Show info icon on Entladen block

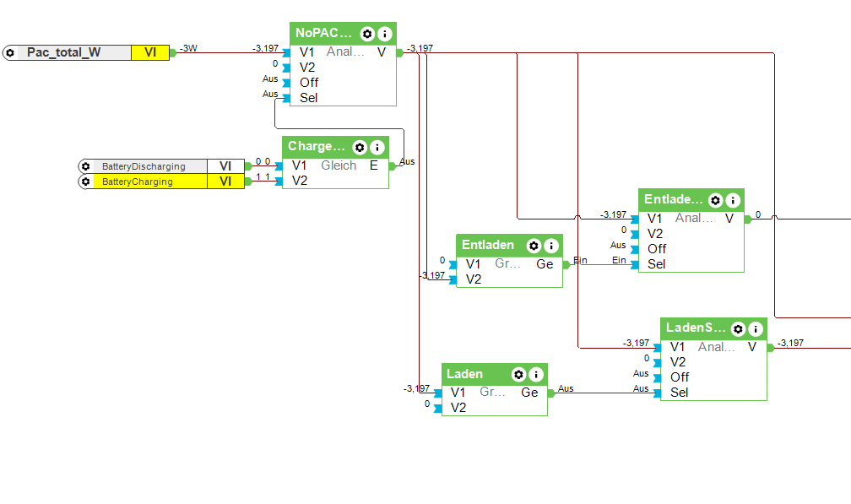point(551,246)
